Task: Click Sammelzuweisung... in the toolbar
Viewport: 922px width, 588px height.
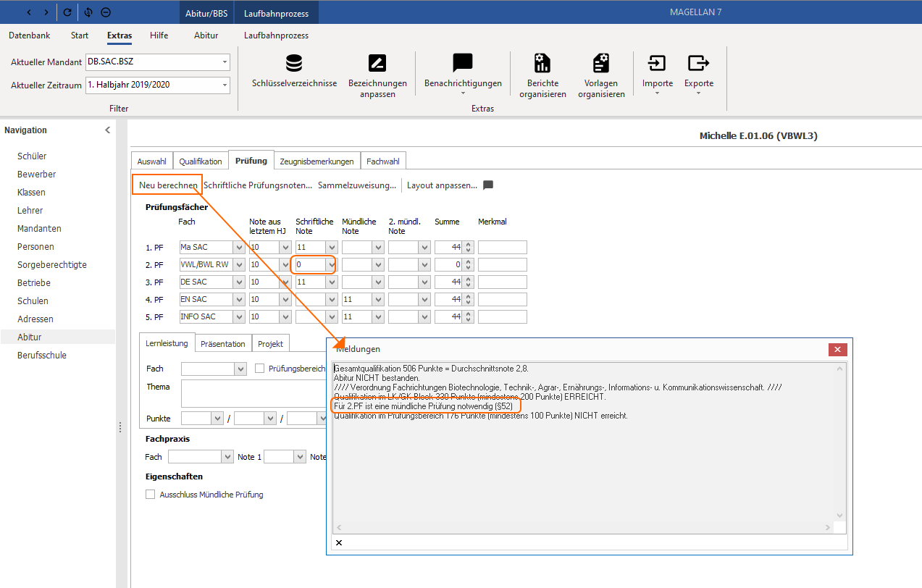Action: (x=357, y=185)
